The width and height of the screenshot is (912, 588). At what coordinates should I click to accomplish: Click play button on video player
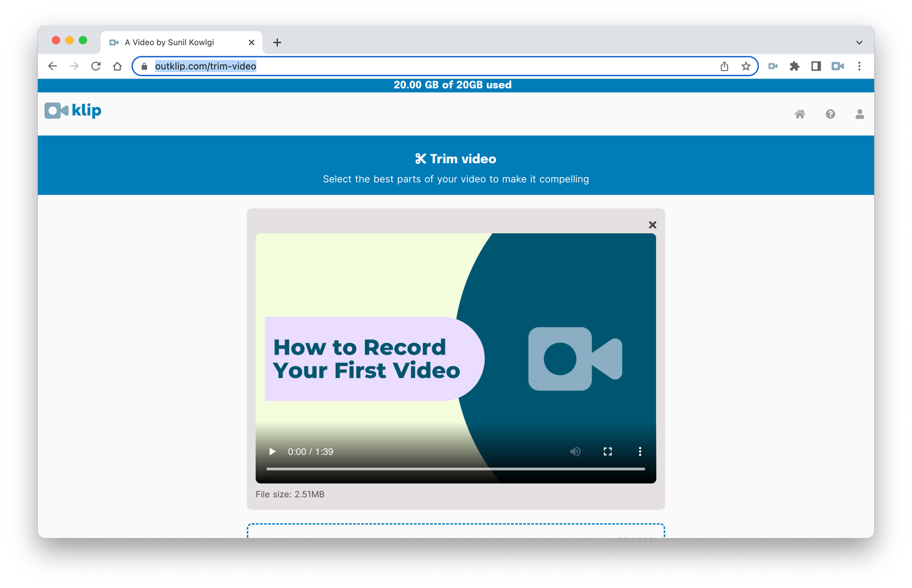pos(272,452)
